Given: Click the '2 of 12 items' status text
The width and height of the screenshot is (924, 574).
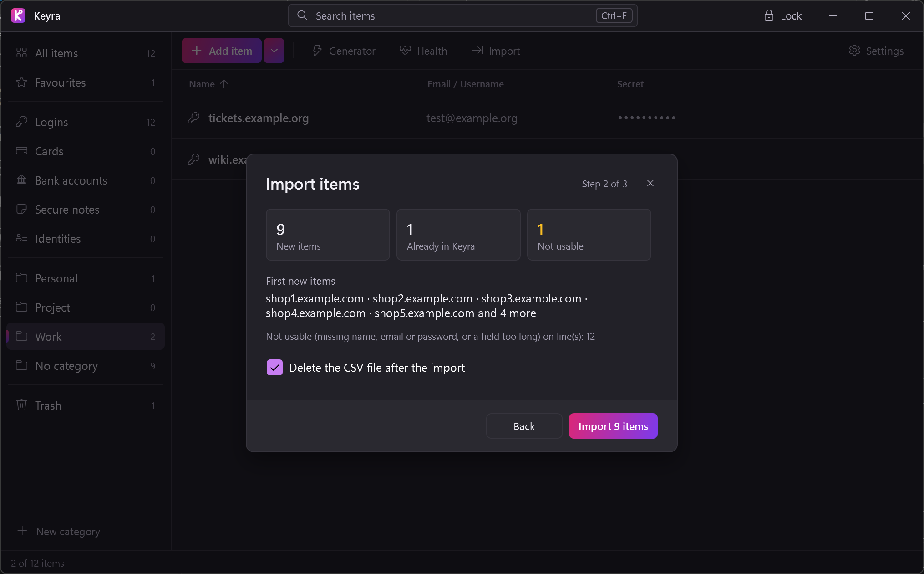Looking at the screenshot, I should 37,564.
